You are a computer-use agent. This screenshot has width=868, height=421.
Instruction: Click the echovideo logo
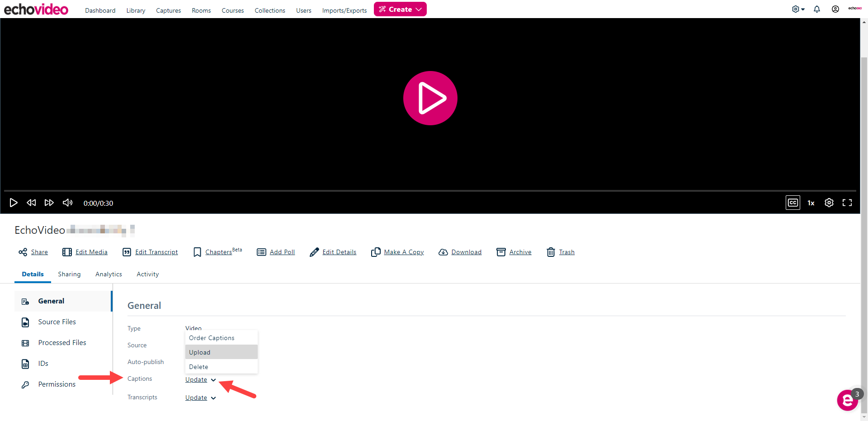36,9
